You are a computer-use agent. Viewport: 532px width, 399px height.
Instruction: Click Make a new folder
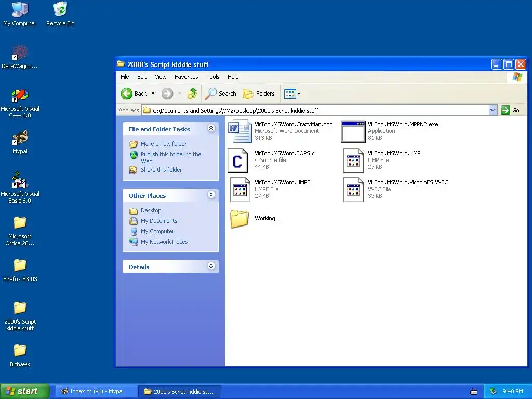coord(164,144)
